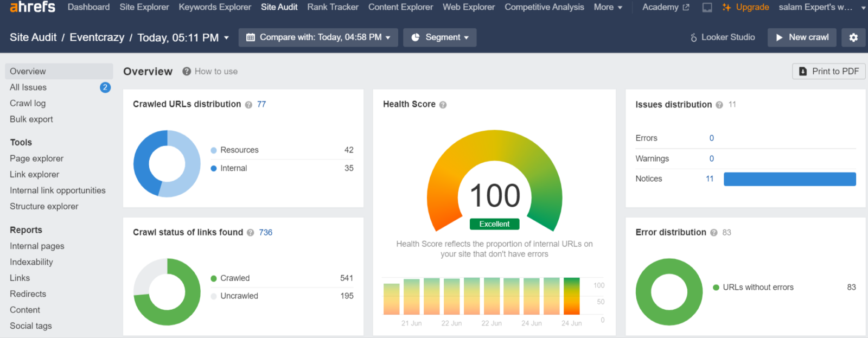Click help icon beside Crawled URLs distribution
Screen dimensions: 868x338
(x=248, y=105)
